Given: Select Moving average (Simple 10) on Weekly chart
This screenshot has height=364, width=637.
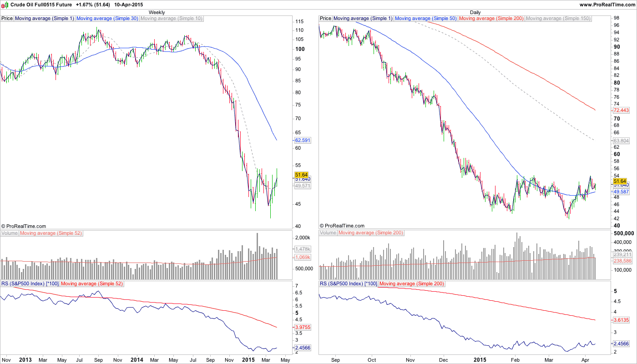Looking at the screenshot, I should click(172, 19).
